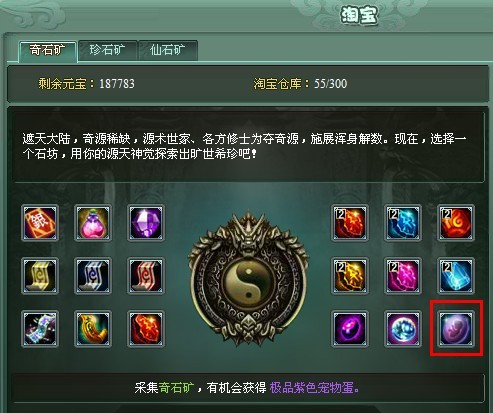The image size is (493, 413).
Task: Pick the golden scroll item
Action: click(40, 276)
